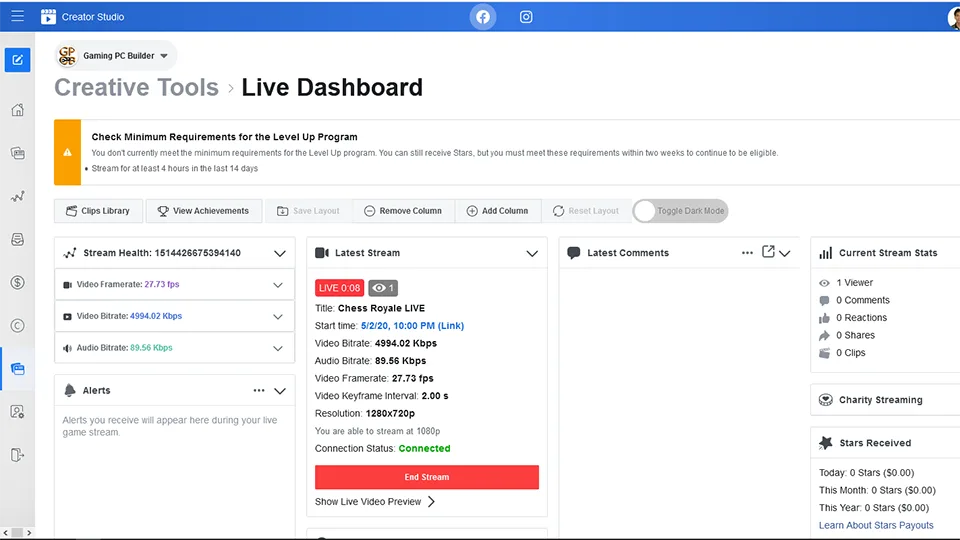Click the Chess Royale LIVE title
The image size is (960, 540).
pyautogui.click(x=381, y=308)
